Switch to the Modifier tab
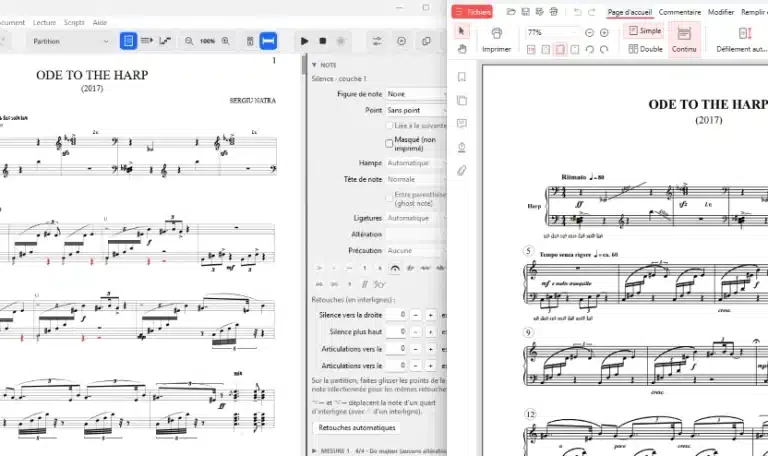The image size is (768, 456). [720, 12]
